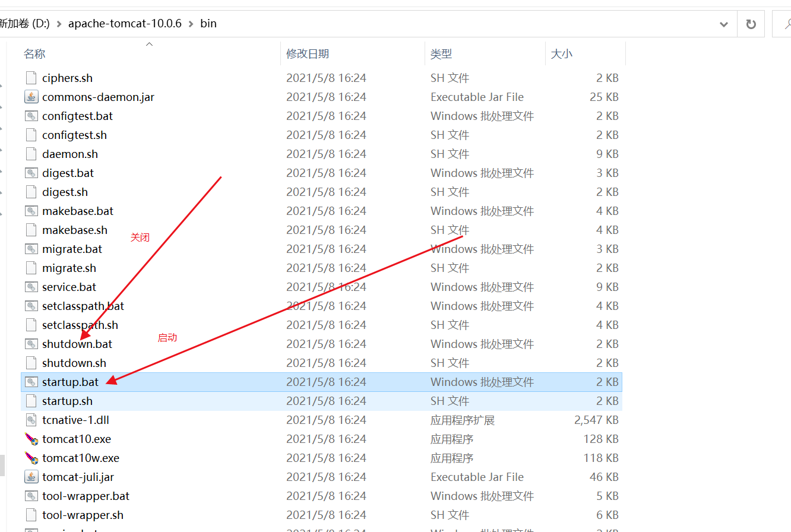Click the 应用程序扩展 type cell
The image size is (791, 532).
point(463,420)
